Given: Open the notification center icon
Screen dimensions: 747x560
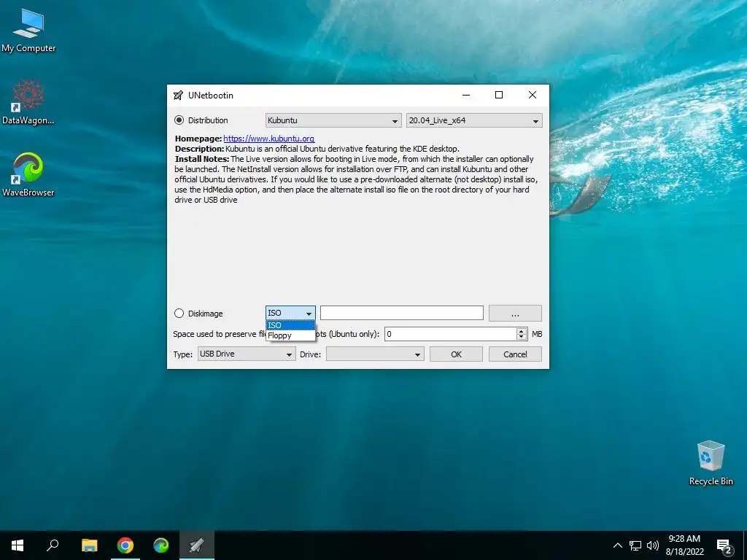Looking at the screenshot, I should click(724, 545).
